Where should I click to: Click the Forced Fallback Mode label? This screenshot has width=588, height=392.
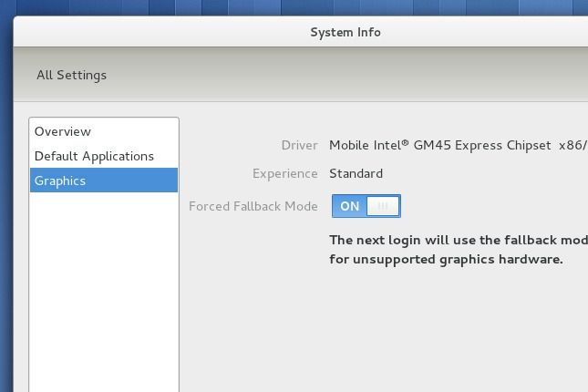click(x=253, y=206)
